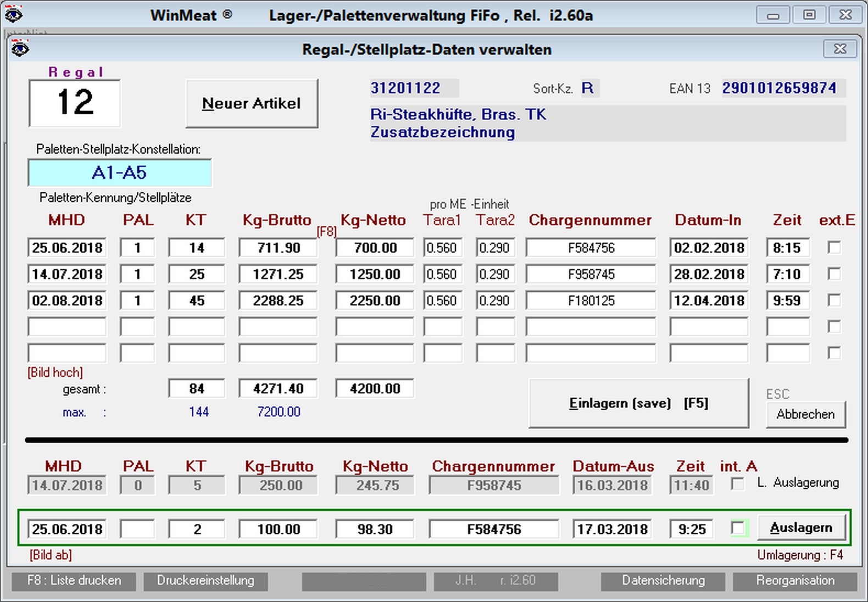The image size is (868, 602).
Task: Enable the int. A checkbox beside Auslagern
Action: click(x=738, y=528)
